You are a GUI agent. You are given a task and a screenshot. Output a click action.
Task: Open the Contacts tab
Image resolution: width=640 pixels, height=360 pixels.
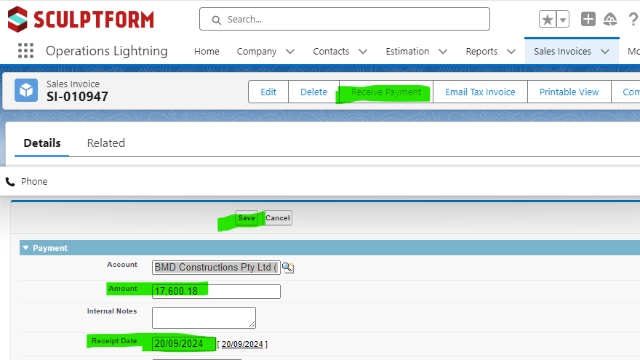coord(331,51)
